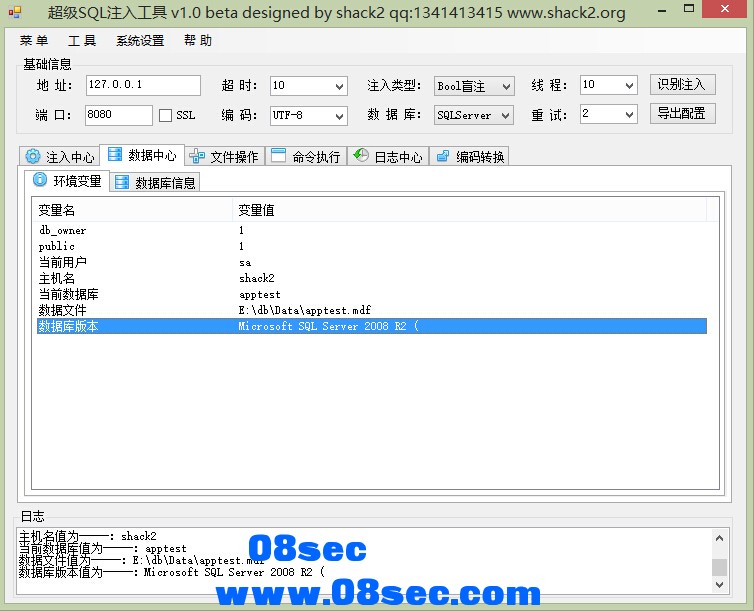
Task: Switch to the 文件操作 tab
Action: [225, 156]
